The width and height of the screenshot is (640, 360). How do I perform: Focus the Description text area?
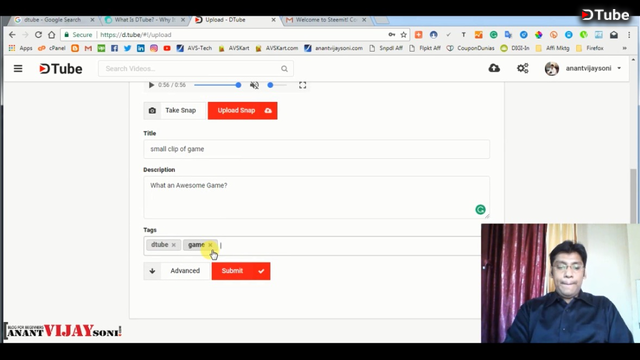[x=316, y=198]
